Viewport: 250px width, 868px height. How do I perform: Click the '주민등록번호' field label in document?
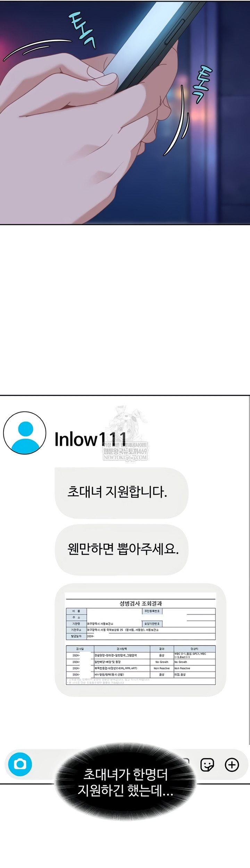(x=152, y=611)
